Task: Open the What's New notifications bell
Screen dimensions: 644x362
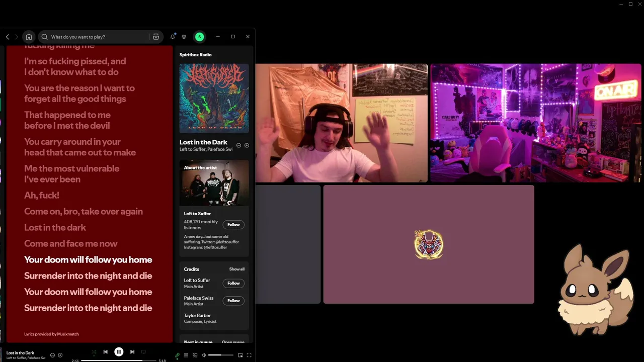Action: click(173, 37)
